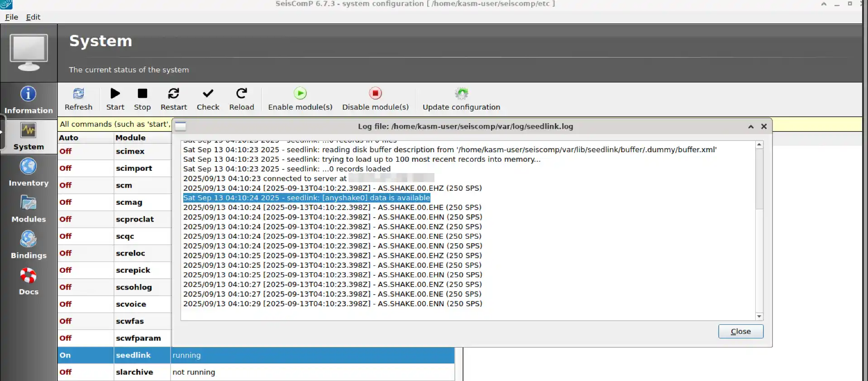Click the 'connected to server at' log line

[x=309, y=178]
